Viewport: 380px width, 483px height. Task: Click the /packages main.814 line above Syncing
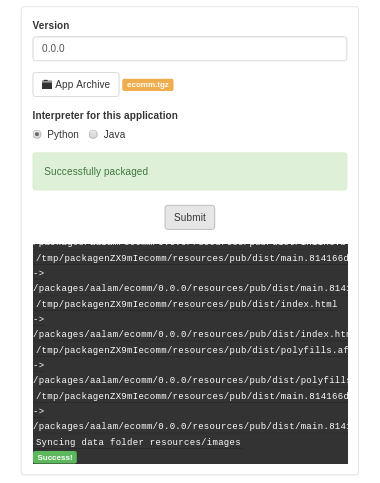coord(190,426)
